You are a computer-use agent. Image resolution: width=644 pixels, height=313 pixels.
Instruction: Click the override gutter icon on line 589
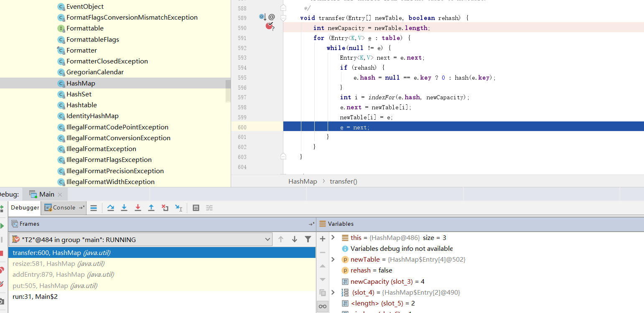(x=262, y=17)
